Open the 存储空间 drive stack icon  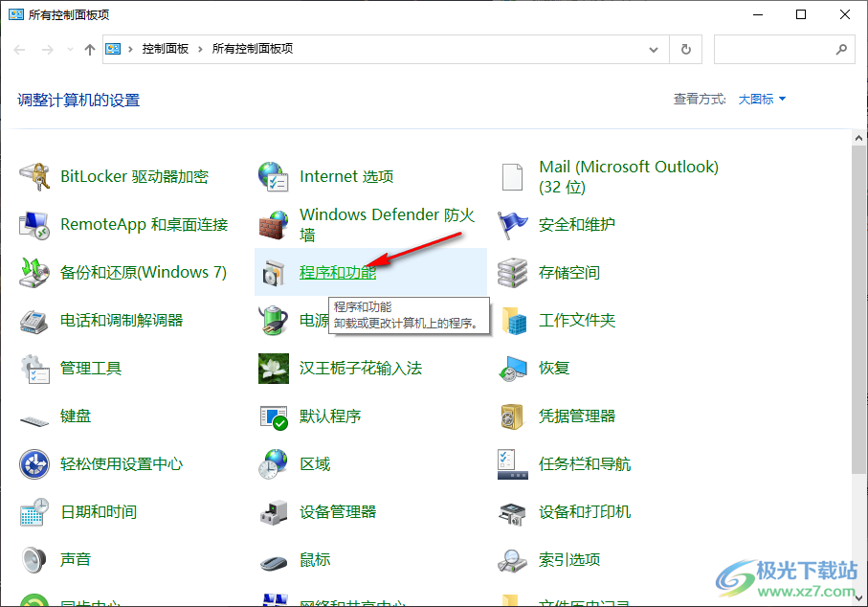tap(513, 273)
